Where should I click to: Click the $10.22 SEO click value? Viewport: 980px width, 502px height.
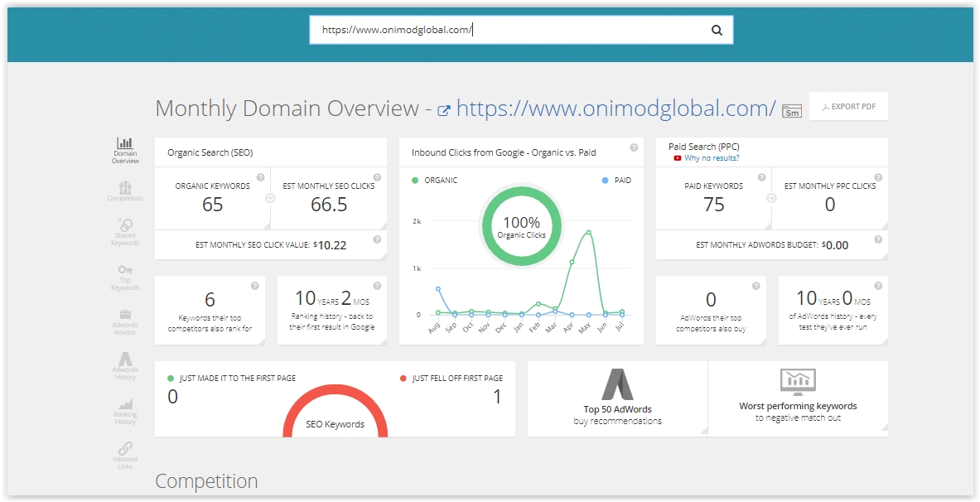pos(330,245)
